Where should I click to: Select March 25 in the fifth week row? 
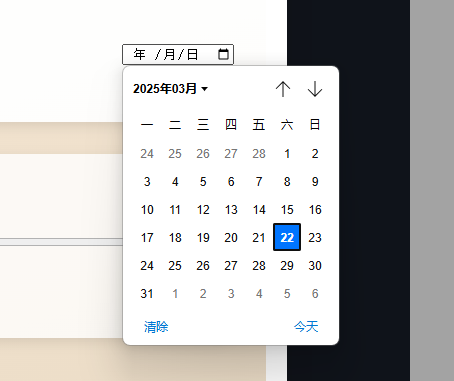175,266
